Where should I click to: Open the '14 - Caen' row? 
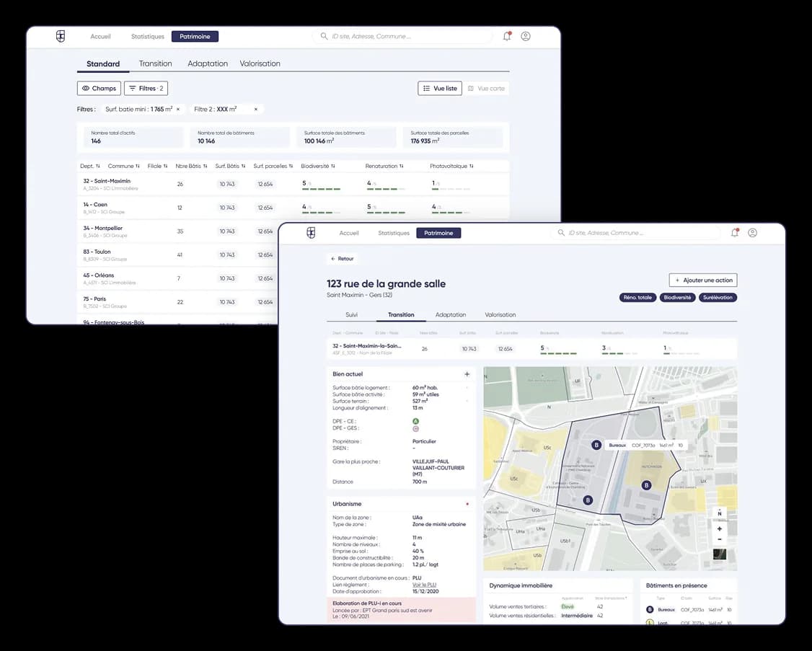293,208
